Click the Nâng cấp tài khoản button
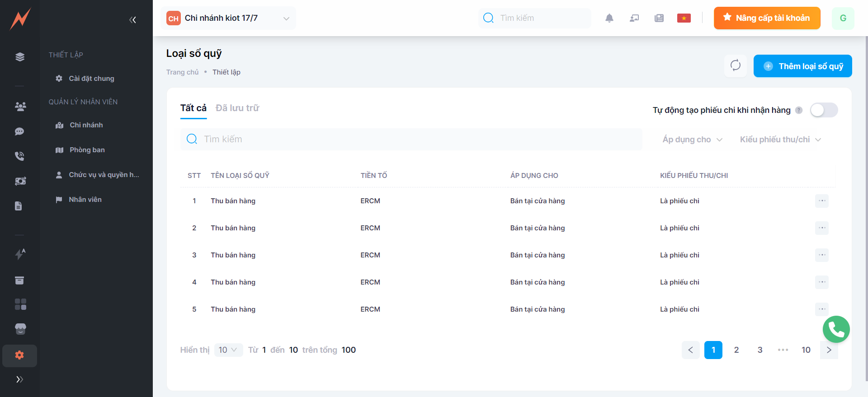The width and height of the screenshot is (868, 397). 767,18
